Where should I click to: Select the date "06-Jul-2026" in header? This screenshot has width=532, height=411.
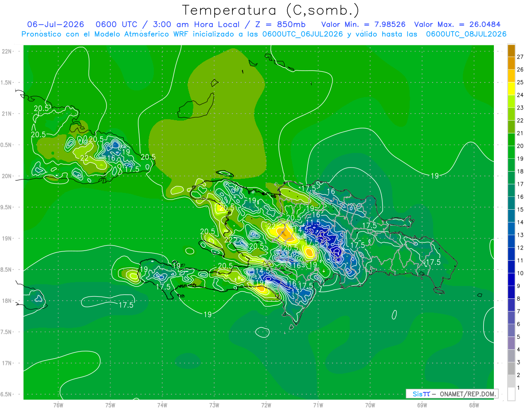point(55,24)
